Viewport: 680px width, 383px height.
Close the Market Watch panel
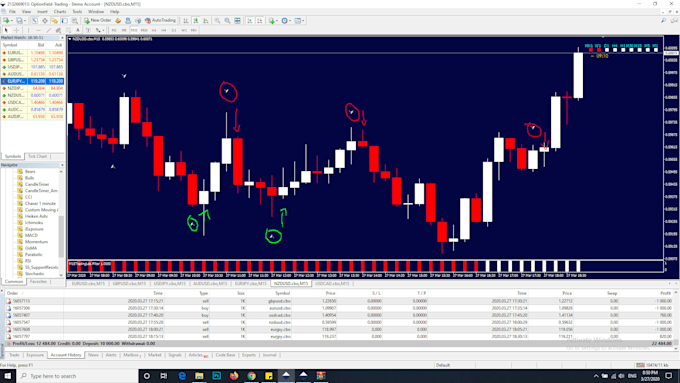pyautogui.click(x=62, y=38)
